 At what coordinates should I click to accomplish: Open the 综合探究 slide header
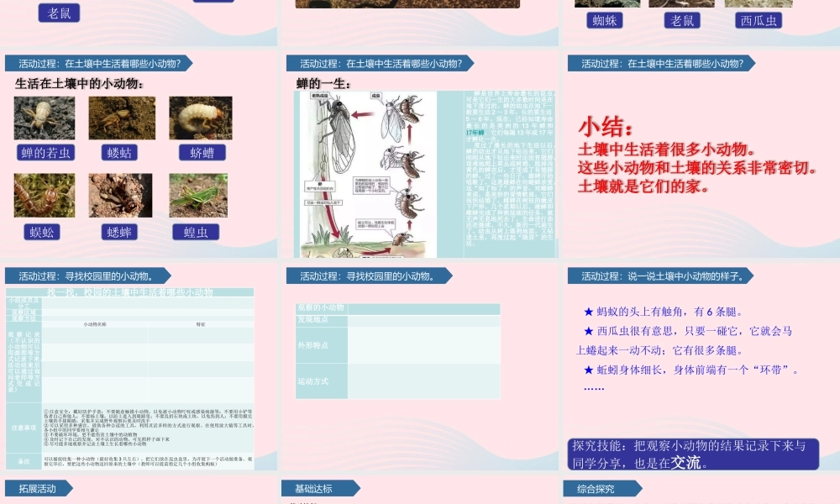point(602,489)
